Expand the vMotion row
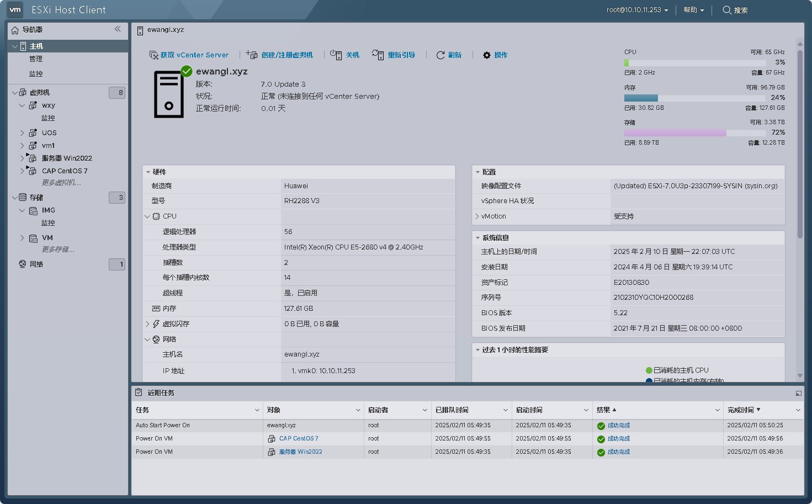Screen dimensions: 812x504 click(x=477, y=216)
